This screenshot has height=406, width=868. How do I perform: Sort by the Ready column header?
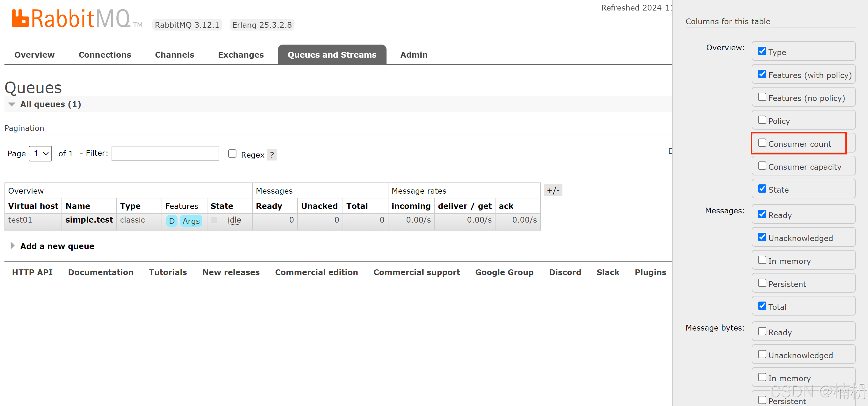tap(269, 206)
